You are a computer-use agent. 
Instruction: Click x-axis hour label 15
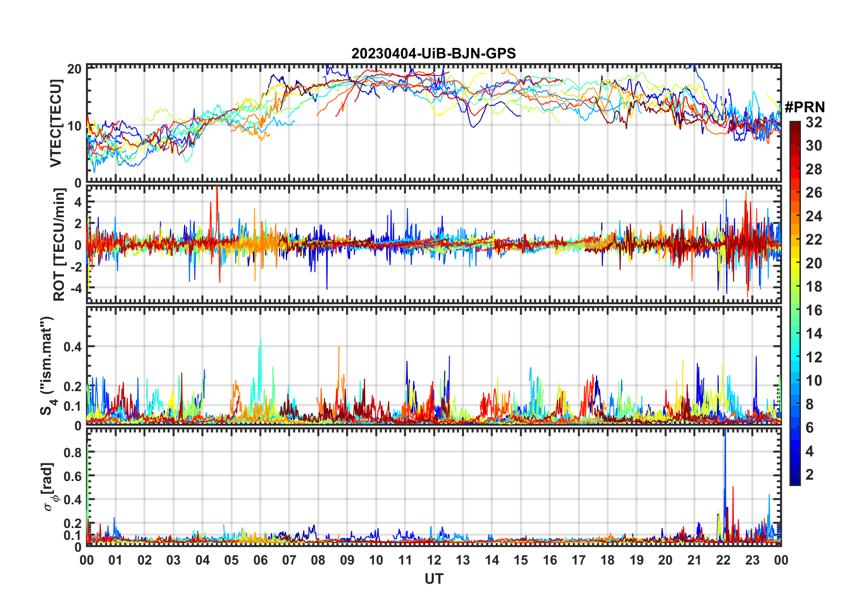(521, 560)
